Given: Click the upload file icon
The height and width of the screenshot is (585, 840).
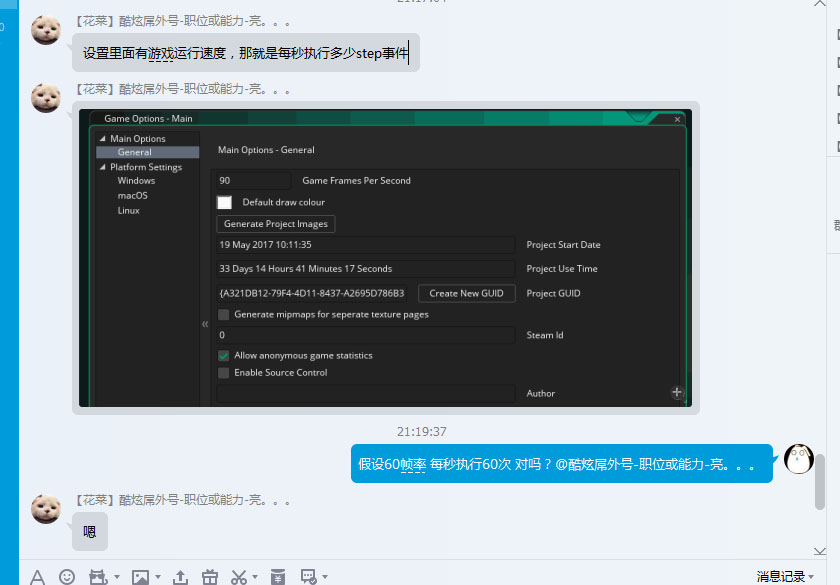Looking at the screenshot, I should [181, 577].
